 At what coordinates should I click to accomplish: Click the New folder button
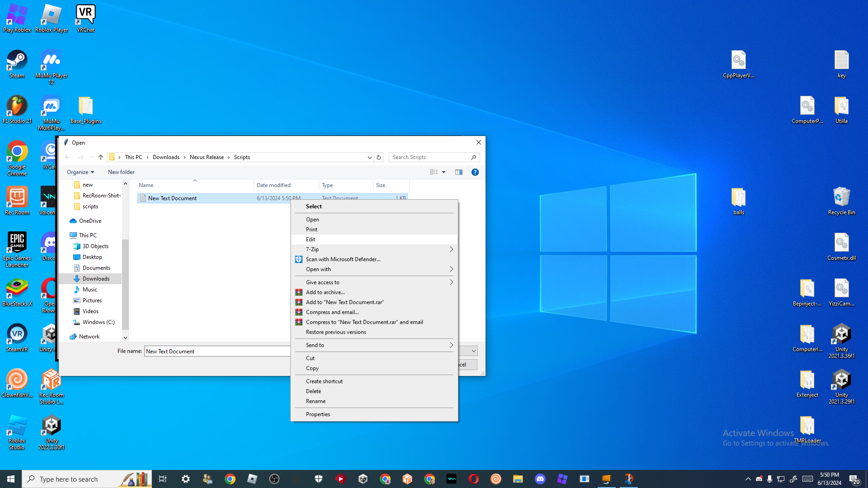tap(121, 172)
